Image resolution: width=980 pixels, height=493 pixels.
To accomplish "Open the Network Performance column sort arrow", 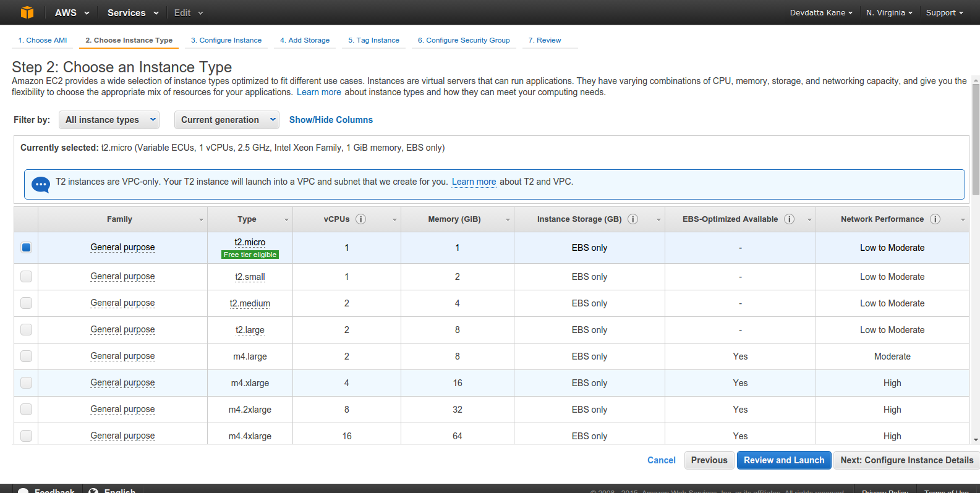I will coord(963,220).
